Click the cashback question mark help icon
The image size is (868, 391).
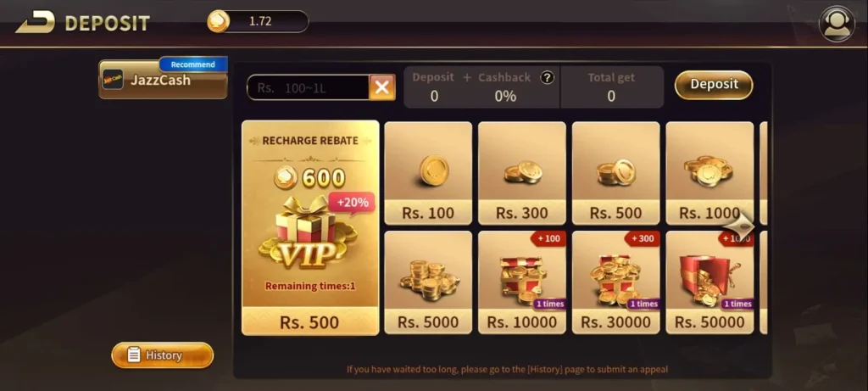pyautogui.click(x=547, y=77)
